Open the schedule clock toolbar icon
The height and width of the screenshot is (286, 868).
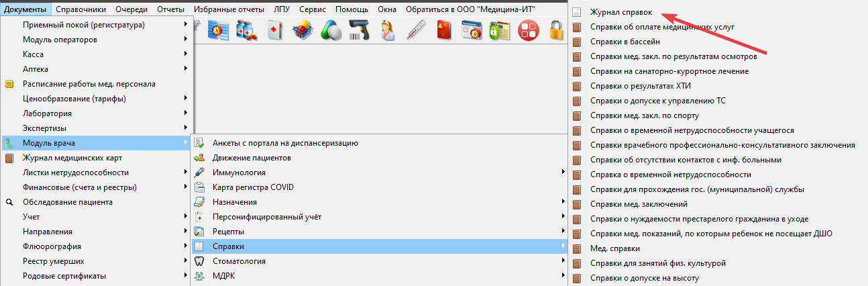(217, 31)
